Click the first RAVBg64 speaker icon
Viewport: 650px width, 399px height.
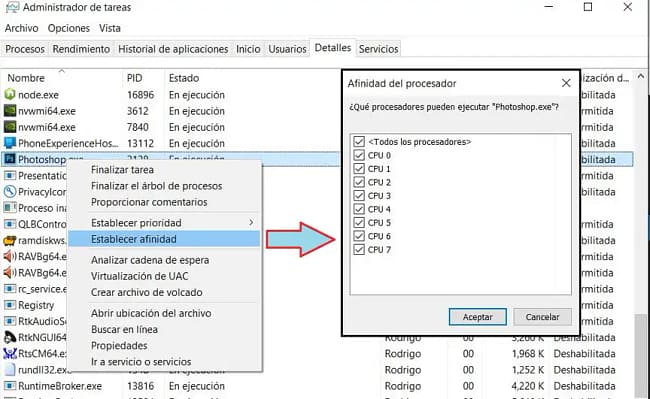(10, 256)
